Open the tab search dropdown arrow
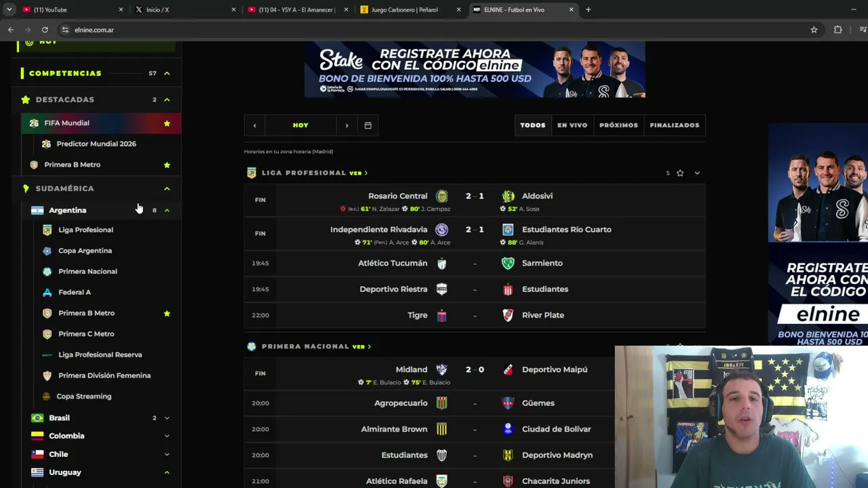 [x=9, y=9]
